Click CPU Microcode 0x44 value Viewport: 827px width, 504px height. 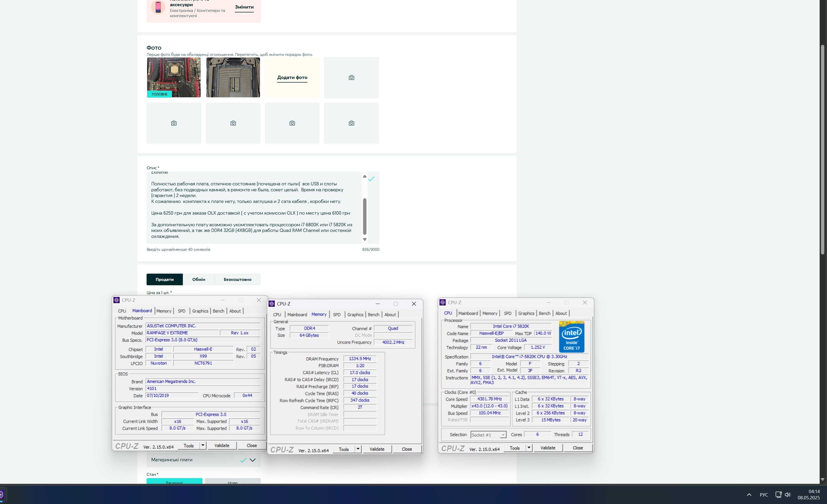pyautogui.click(x=247, y=396)
